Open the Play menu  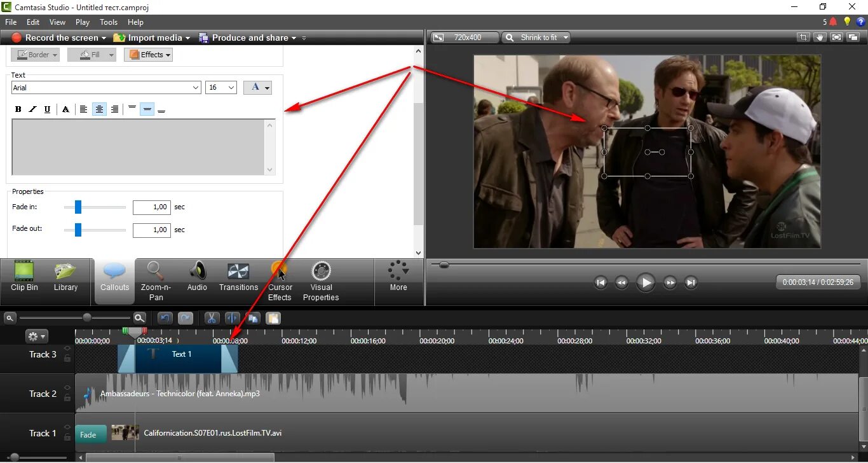(x=83, y=22)
